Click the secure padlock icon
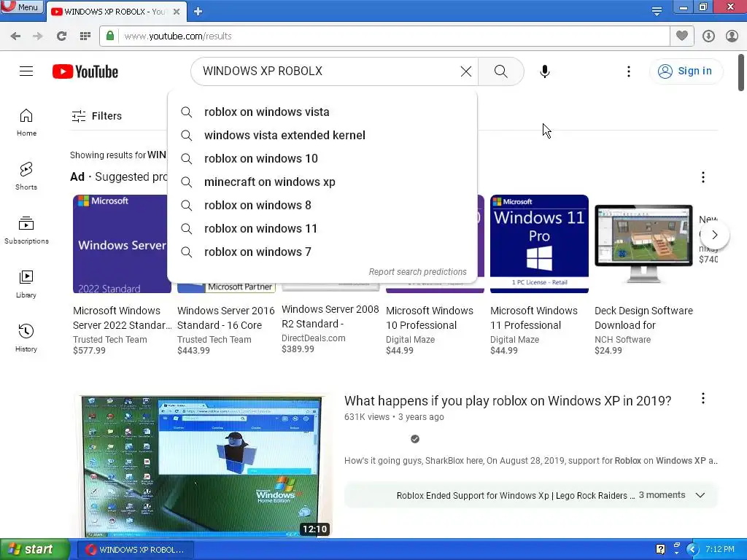 [110, 36]
